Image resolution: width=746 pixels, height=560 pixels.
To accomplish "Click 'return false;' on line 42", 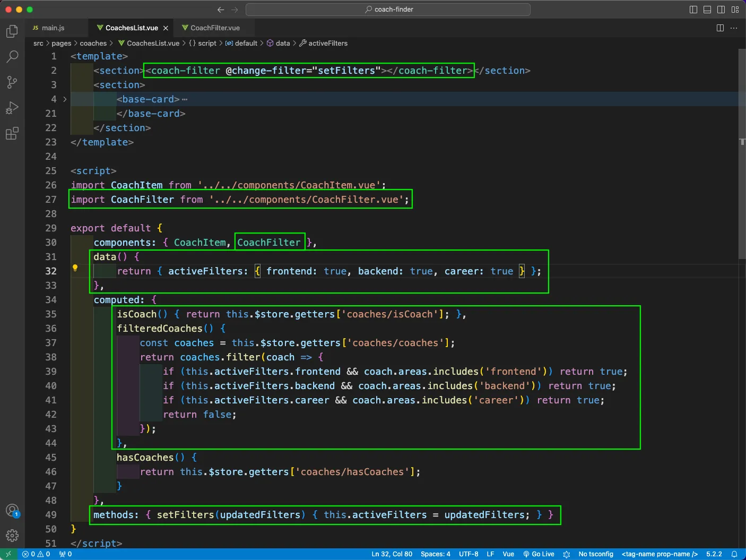I will (200, 415).
